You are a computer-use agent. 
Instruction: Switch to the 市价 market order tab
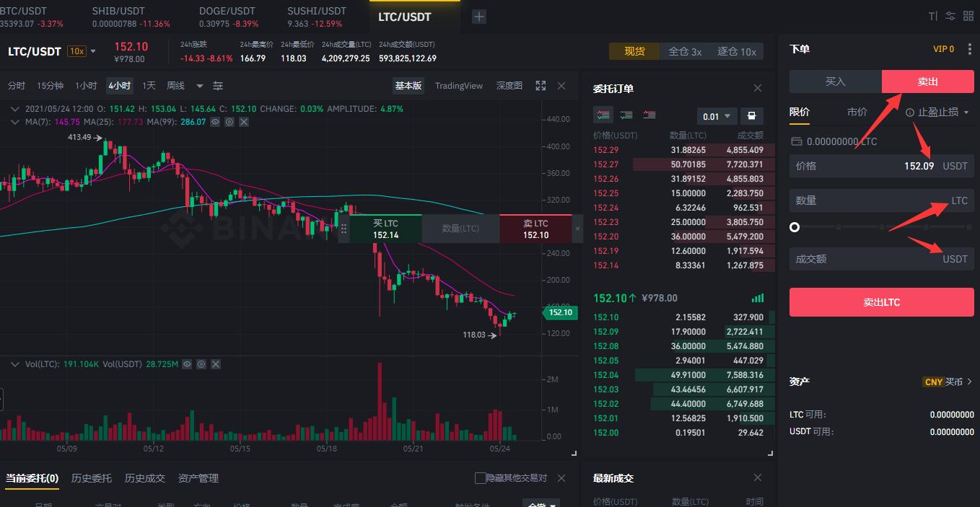click(857, 112)
